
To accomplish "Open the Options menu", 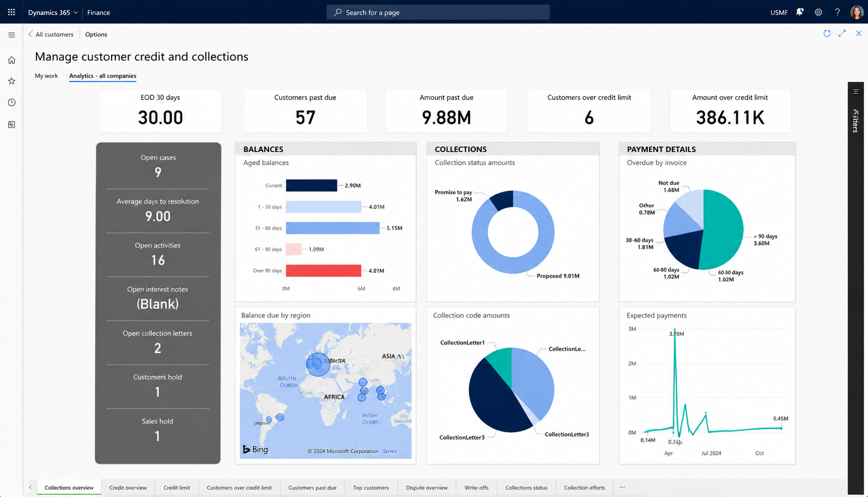I will (96, 35).
